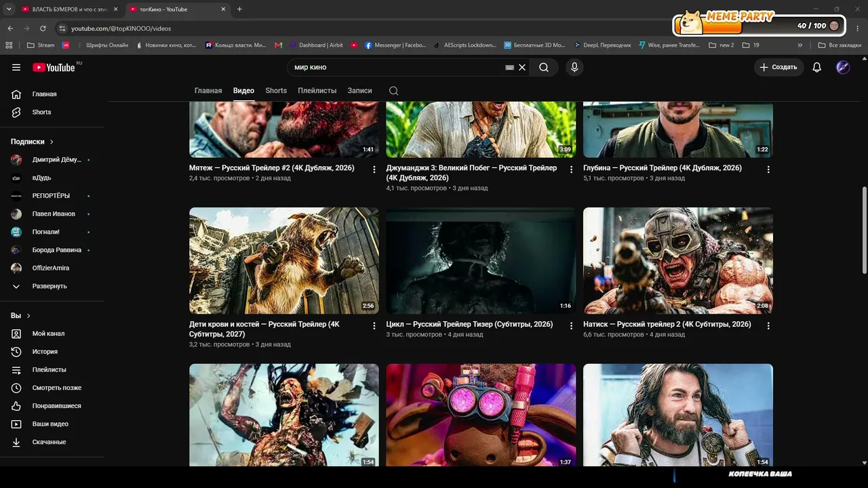The width and height of the screenshot is (868, 488).
Task: Open the DeepL Переводчик bookmark
Action: tap(602, 45)
